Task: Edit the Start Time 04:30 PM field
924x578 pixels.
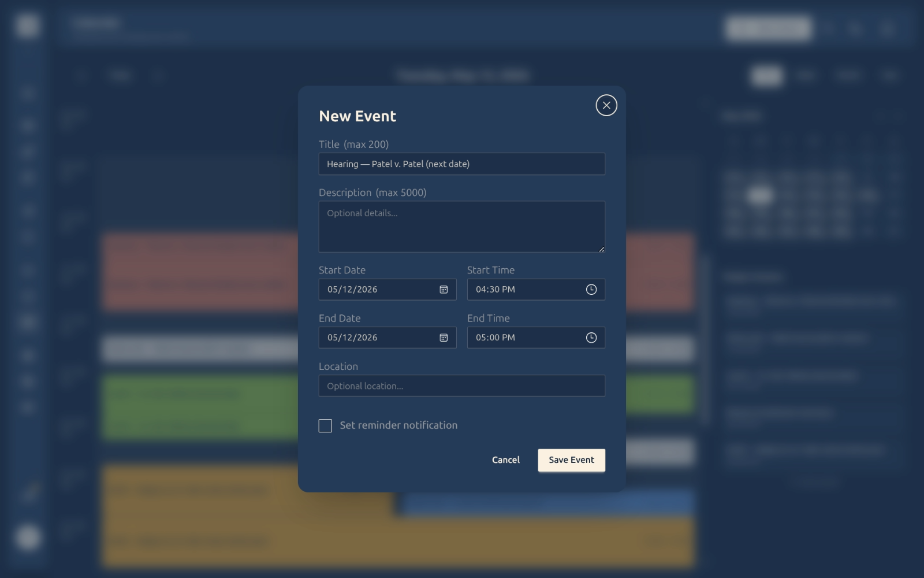Action: pyautogui.click(x=536, y=290)
